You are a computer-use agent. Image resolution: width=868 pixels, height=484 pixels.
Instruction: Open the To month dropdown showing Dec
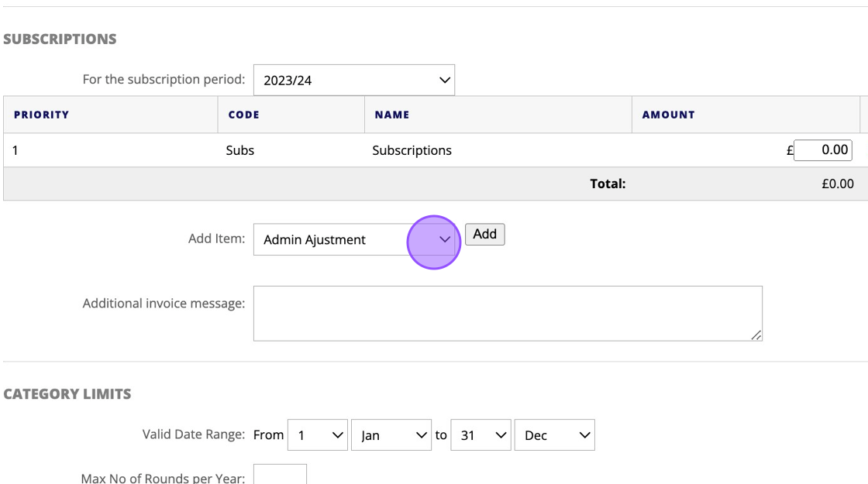554,435
